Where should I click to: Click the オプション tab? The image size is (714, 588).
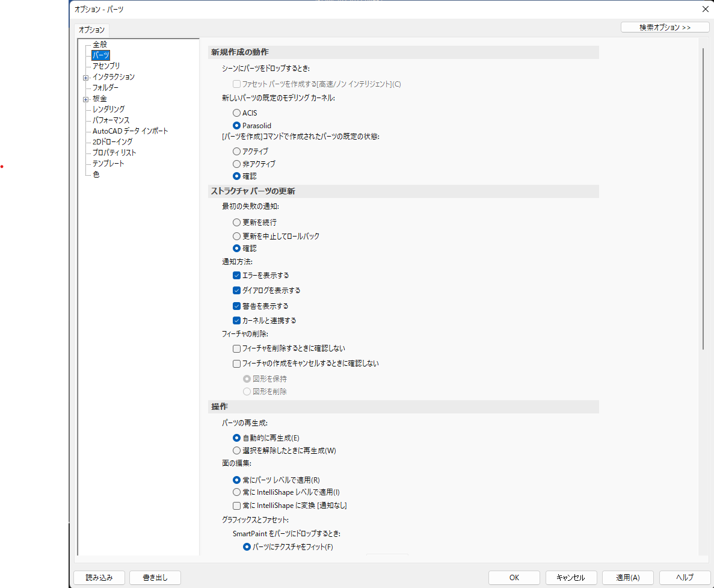[x=91, y=29]
